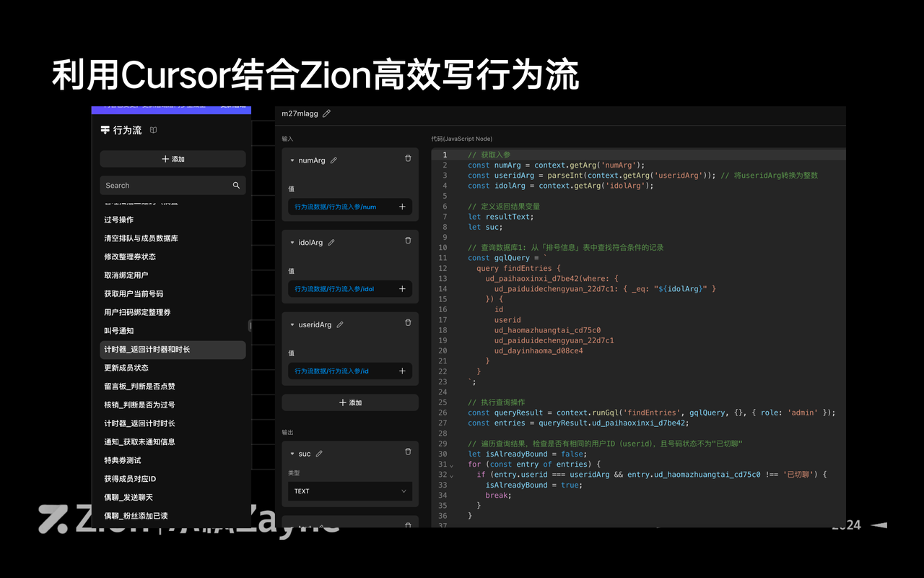
Task: Delete the suc output with its trash icon
Action: point(408,452)
